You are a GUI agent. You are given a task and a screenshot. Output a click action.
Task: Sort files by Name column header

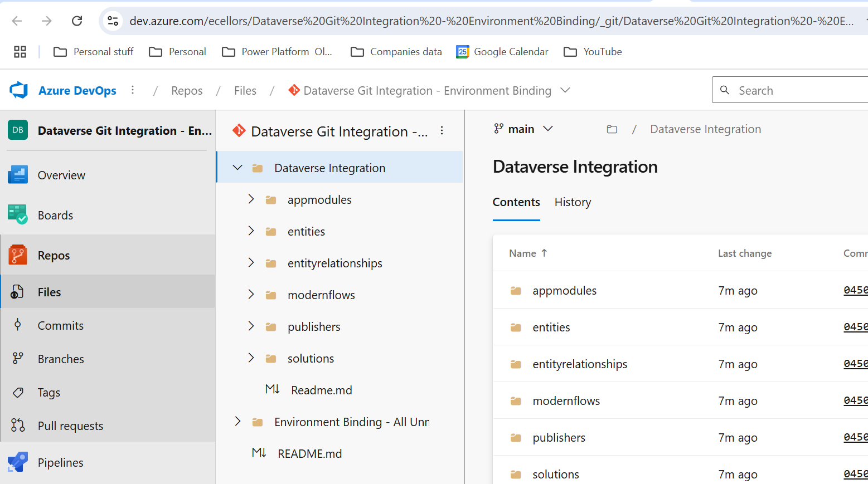point(522,253)
